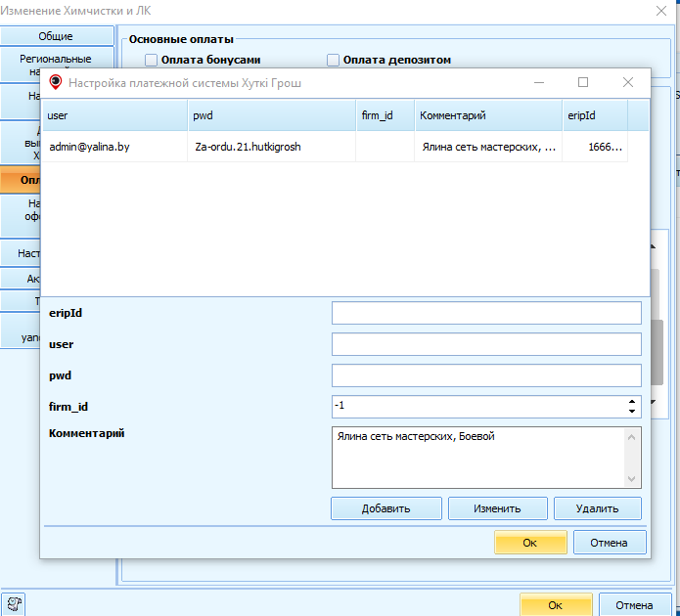Screen dimensions: 680x616
Task: Click the Комментарий column header
Action: [x=487, y=115]
